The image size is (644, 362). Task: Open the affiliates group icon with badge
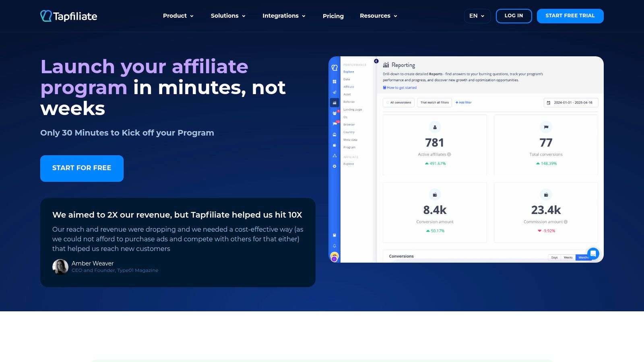[x=334, y=113]
